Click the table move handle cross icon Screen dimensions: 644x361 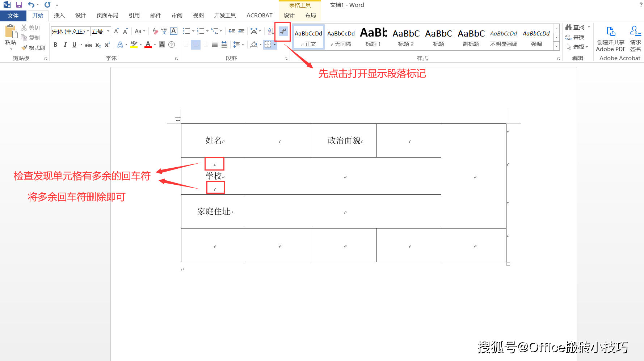178,120
